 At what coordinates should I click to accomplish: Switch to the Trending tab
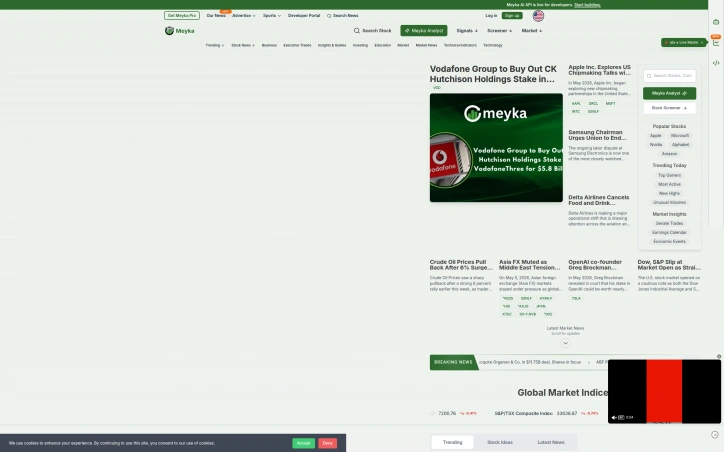452,442
